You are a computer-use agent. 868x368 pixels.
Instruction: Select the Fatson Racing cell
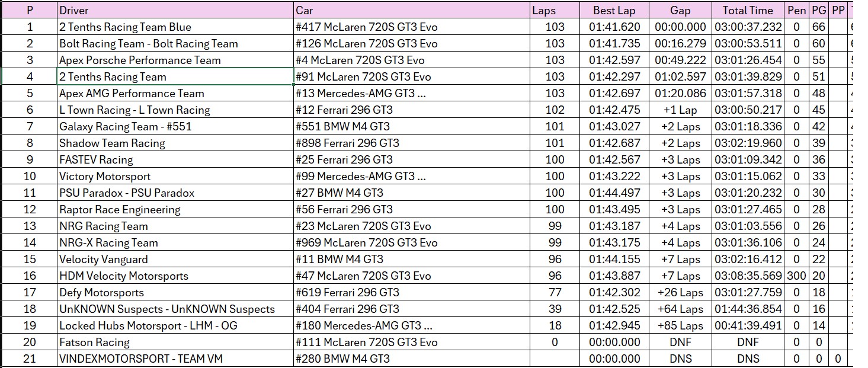[175, 342]
